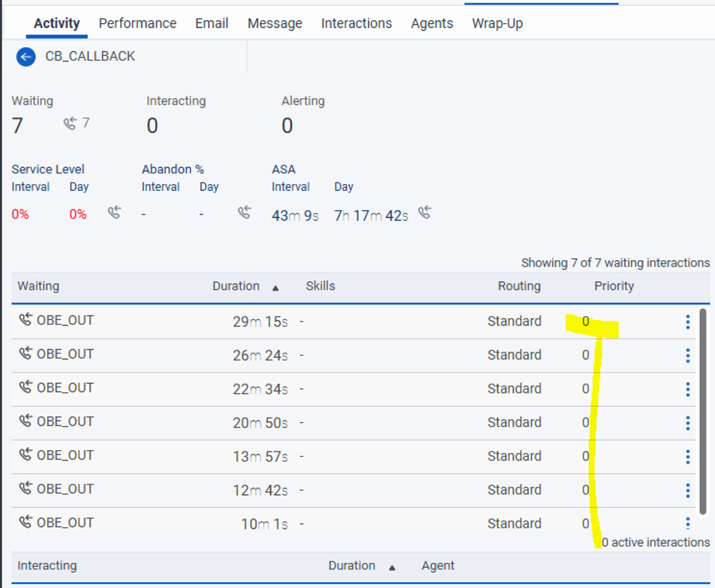
Task: Open the three-dot menu for the 22m 34s interaction
Action: pyautogui.click(x=687, y=389)
